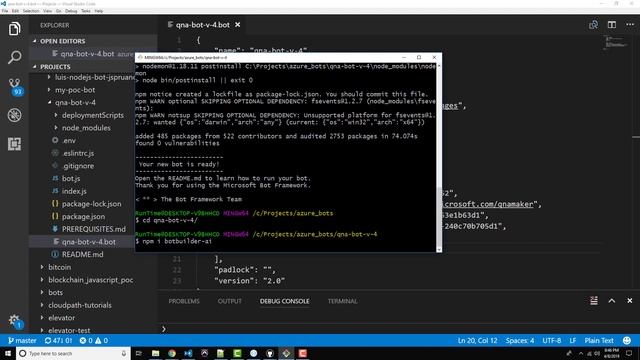Open Task View on the taskbar
This screenshot has width=640, height=360.
pyautogui.click(x=139, y=353)
